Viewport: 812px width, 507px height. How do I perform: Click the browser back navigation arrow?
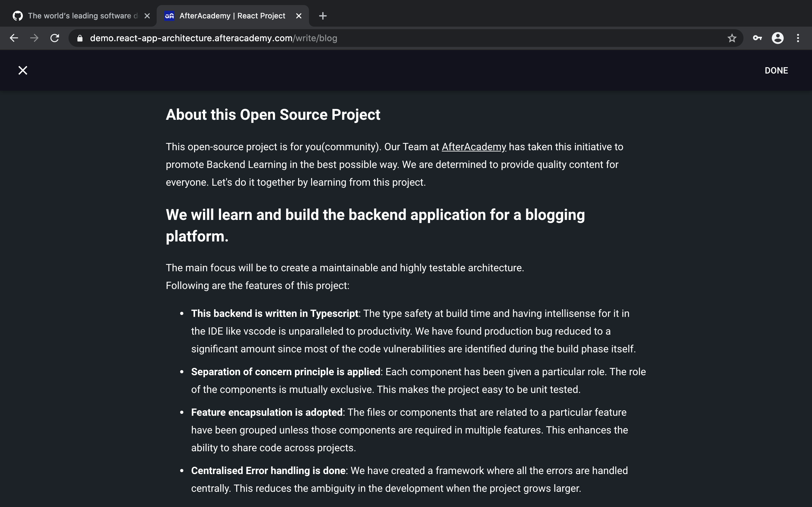click(13, 38)
